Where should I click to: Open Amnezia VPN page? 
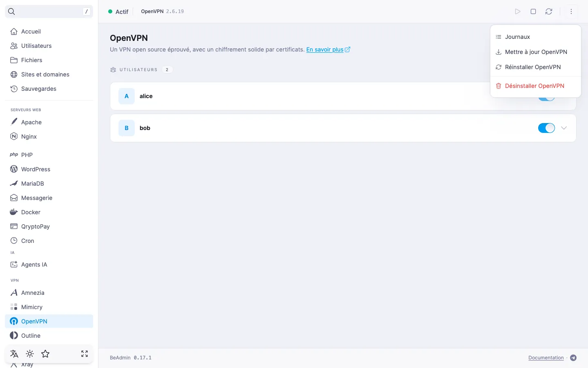[x=49, y=293]
